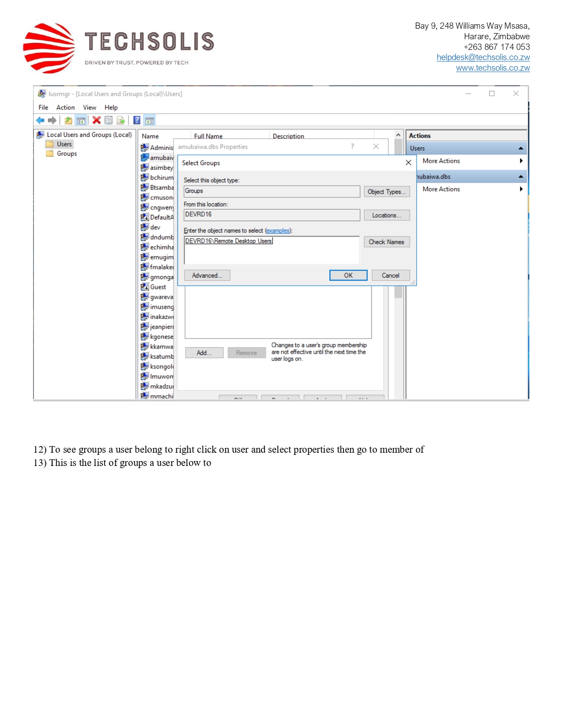The width and height of the screenshot is (563, 728).
Task: Click the DEVRD16 location field
Action: click(272, 215)
